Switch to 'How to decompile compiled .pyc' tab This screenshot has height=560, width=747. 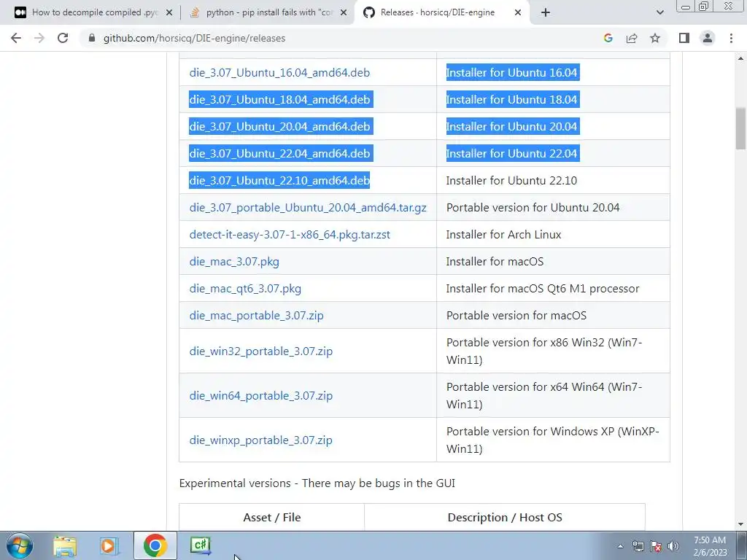[x=93, y=13]
